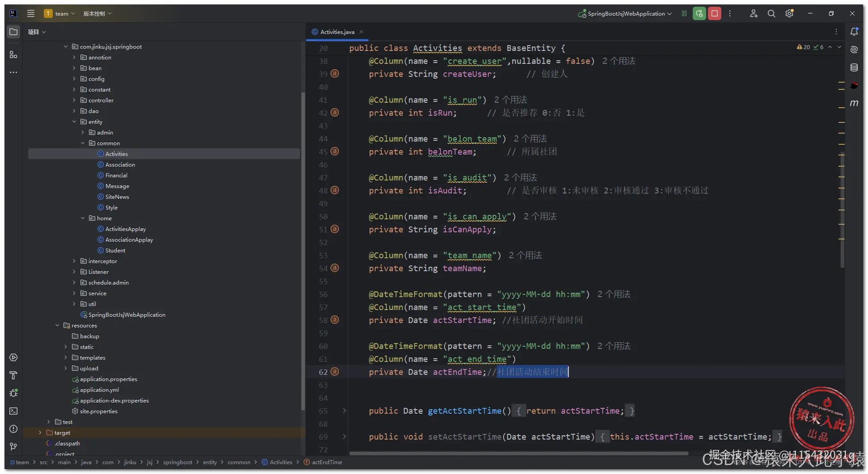This screenshot has height=474, width=868.
Task: Open the 项目 project view dropdown
Action: tap(37, 32)
